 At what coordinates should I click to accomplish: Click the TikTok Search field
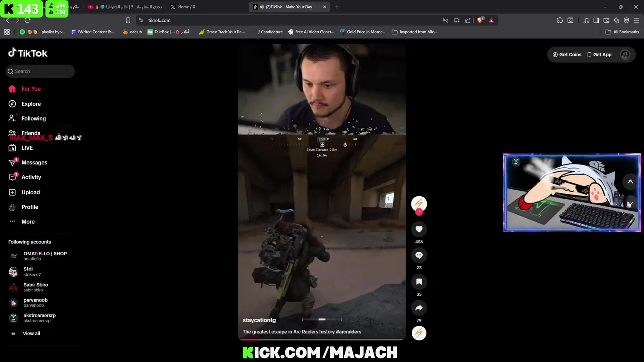pos(40,71)
